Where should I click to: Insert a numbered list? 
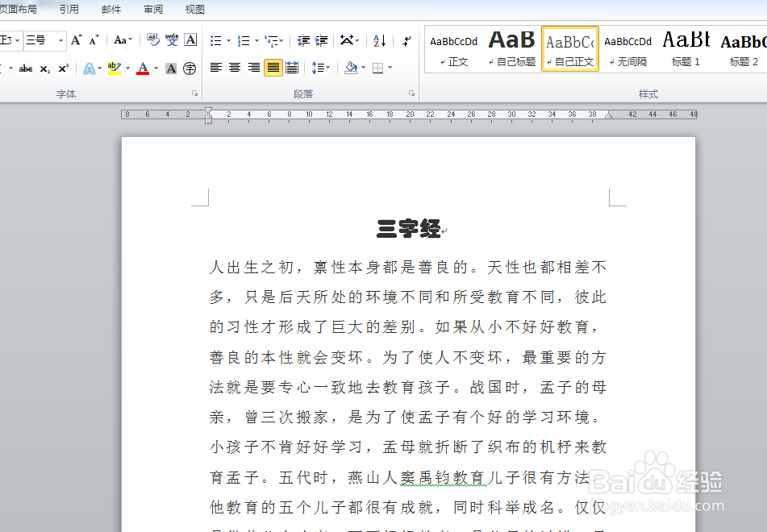tap(243, 40)
